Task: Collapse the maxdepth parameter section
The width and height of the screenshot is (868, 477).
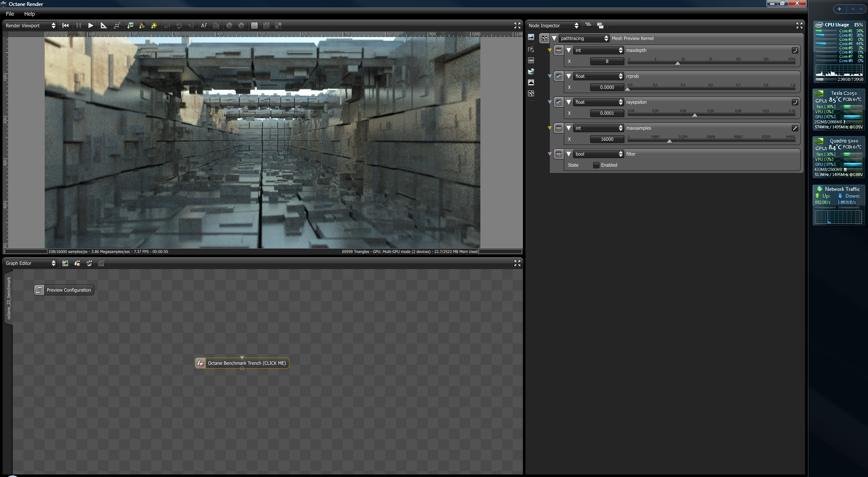Action: click(568, 50)
